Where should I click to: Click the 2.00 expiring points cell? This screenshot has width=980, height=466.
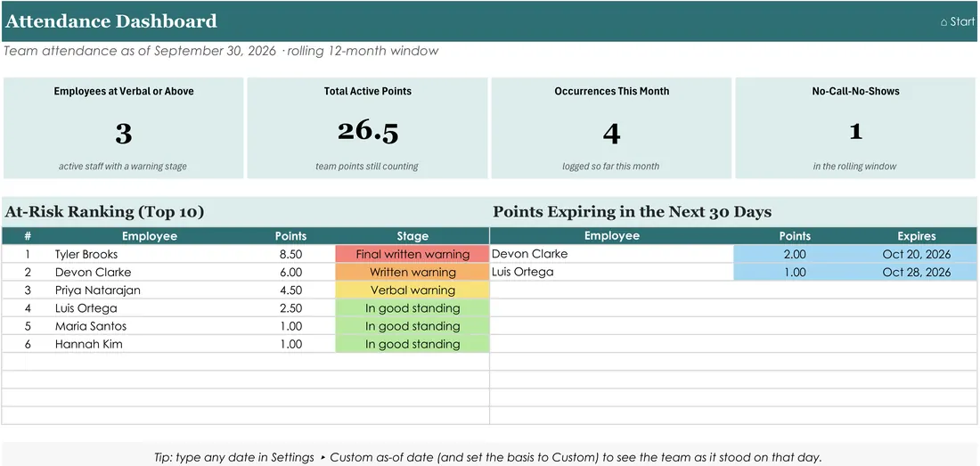[x=795, y=254]
